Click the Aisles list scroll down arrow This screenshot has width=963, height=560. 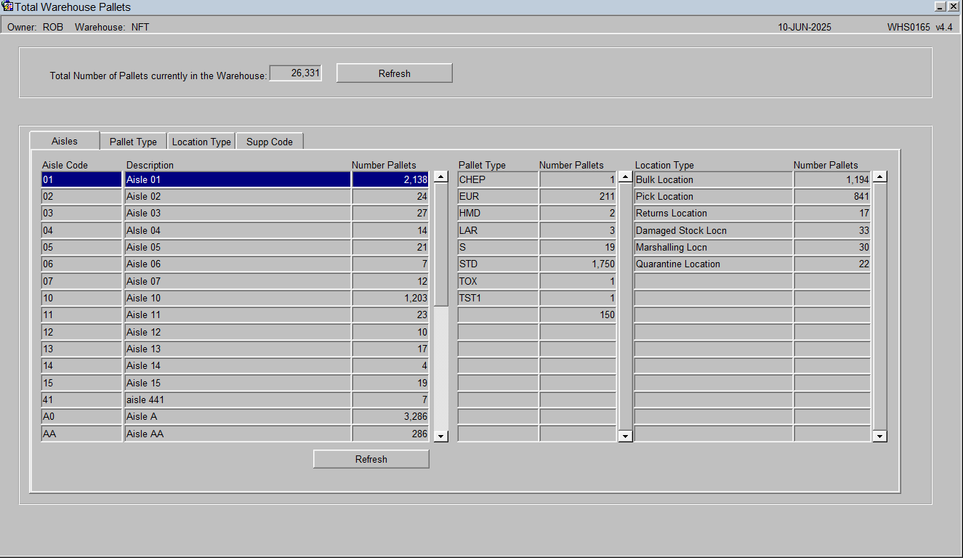441,436
